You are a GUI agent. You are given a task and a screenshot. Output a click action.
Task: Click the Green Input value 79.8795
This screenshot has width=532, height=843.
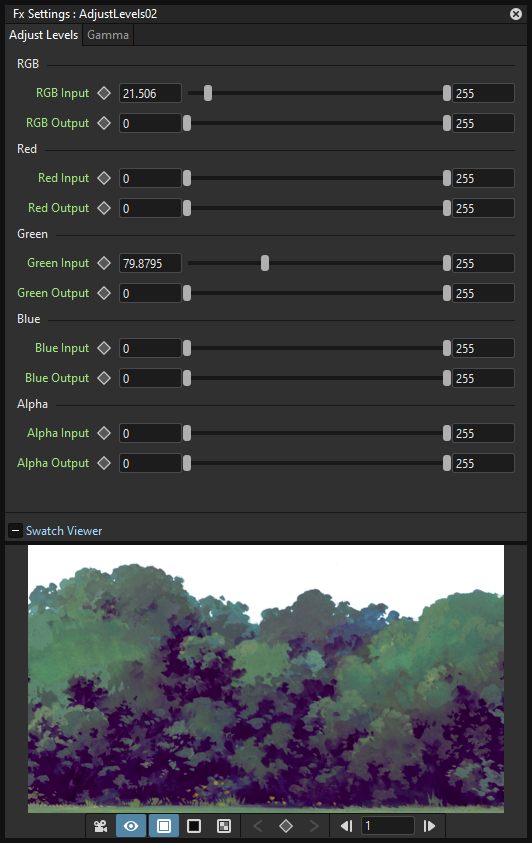point(150,263)
